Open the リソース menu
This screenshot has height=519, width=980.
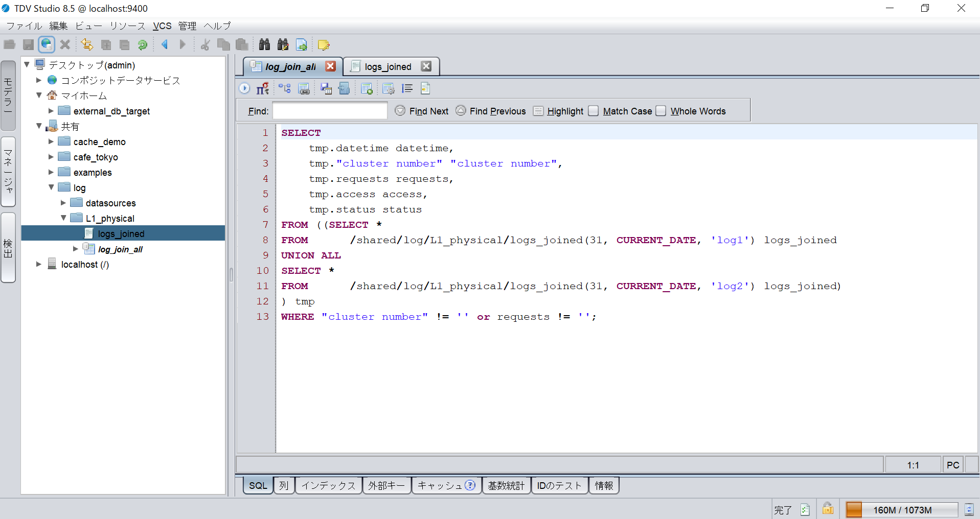[x=127, y=26]
